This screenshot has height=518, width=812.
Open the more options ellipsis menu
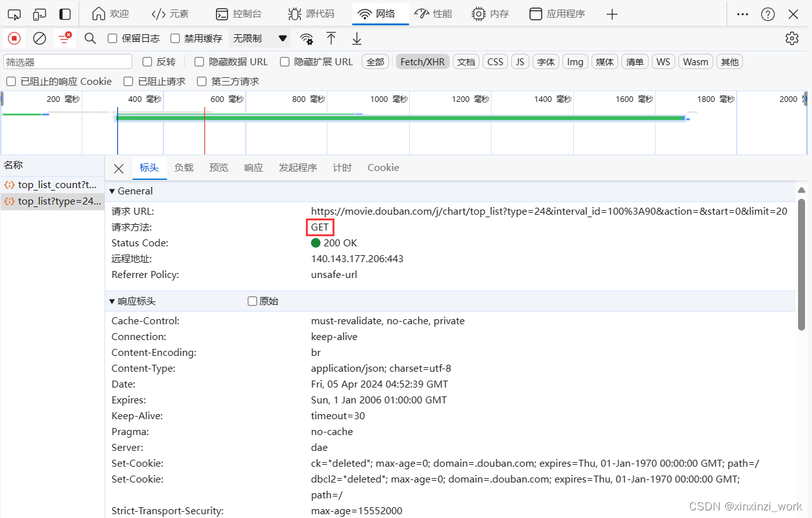[x=742, y=14]
